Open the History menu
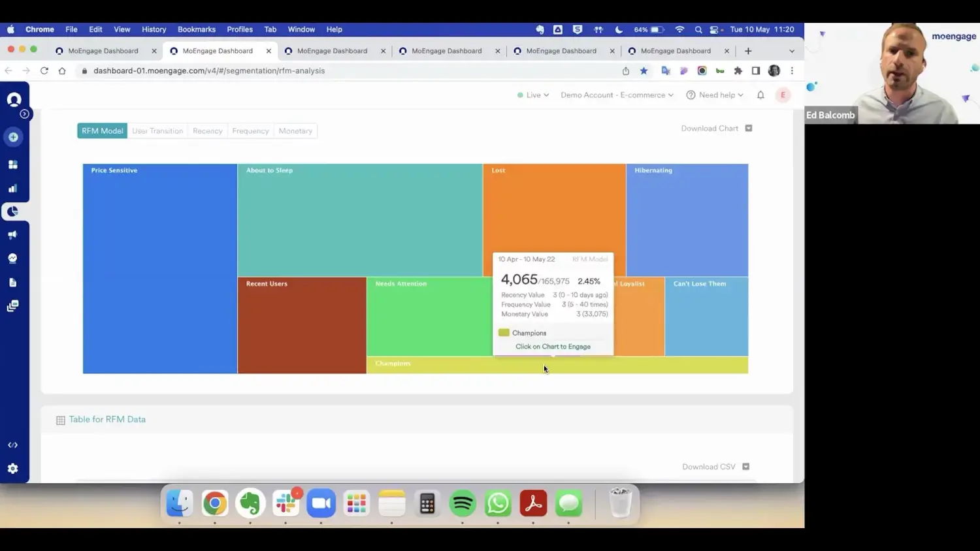This screenshot has width=980, height=551. click(x=154, y=29)
